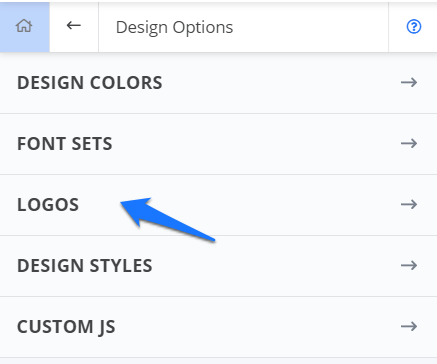Click the right arrow next to Logos
The height and width of the screenshot is (364, 437).
coord(409,204)
